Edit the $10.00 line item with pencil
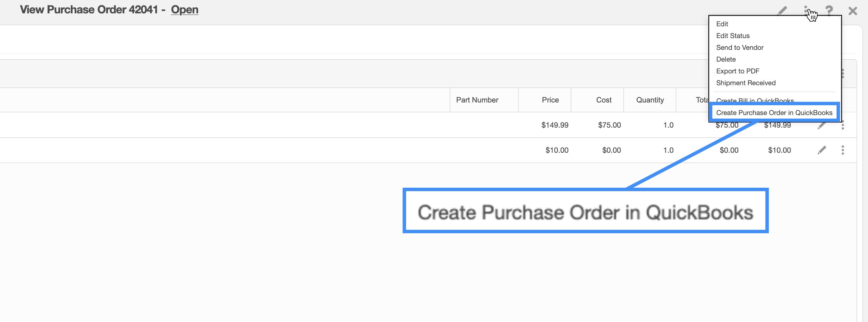Screen dimensions: 868x322 [822, 150]
